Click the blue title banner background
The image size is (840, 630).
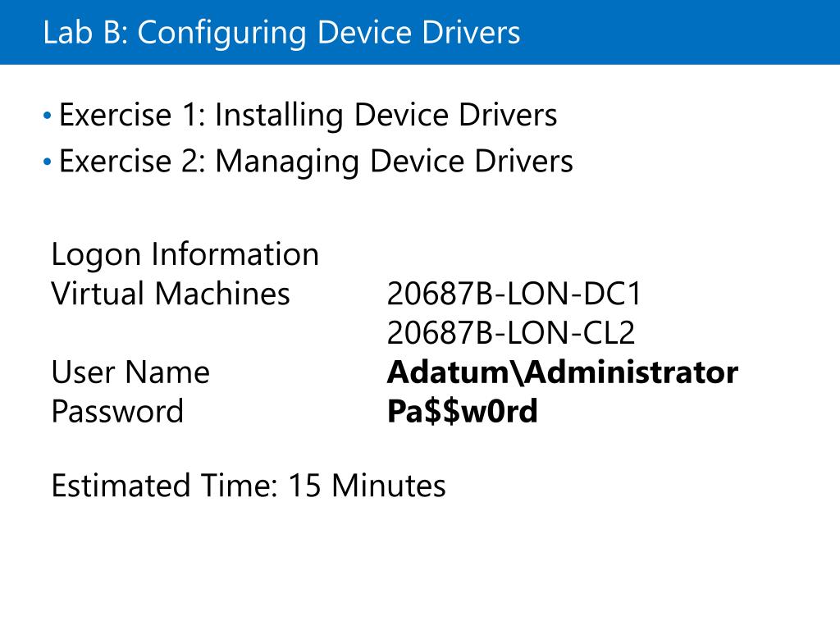point(680,32)
